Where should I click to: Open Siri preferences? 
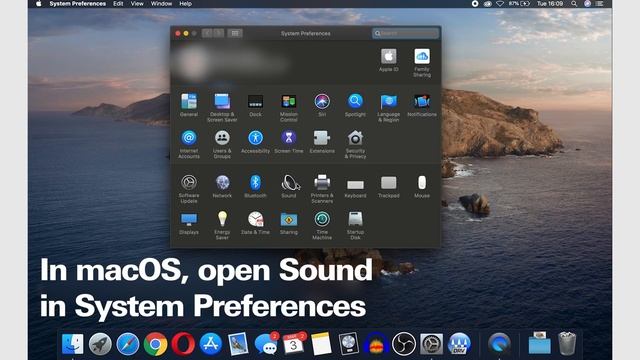(322, 105)
